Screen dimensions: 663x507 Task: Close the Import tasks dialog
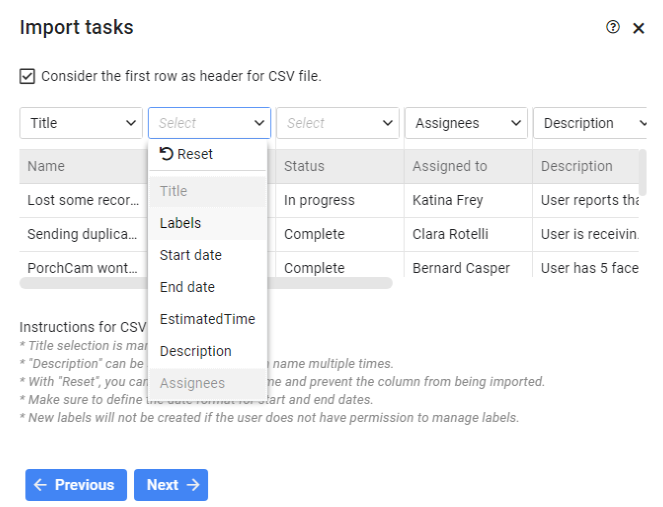(x=638, y=28)
